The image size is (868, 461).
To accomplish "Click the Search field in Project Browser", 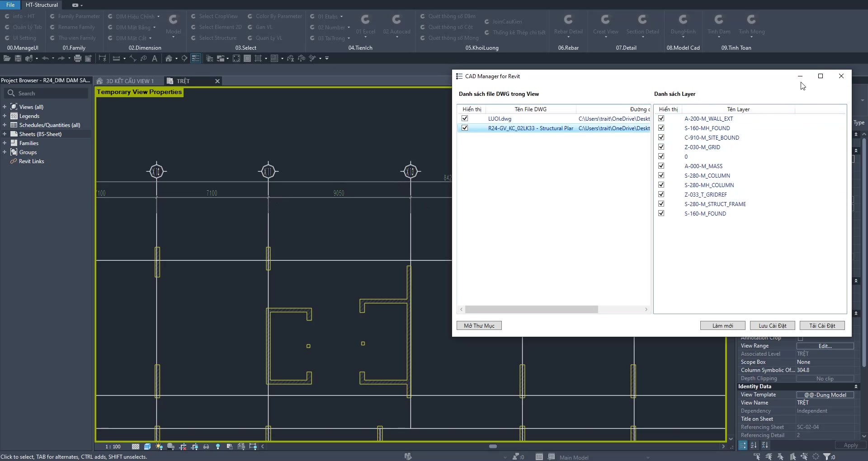I will pos(47,93).
